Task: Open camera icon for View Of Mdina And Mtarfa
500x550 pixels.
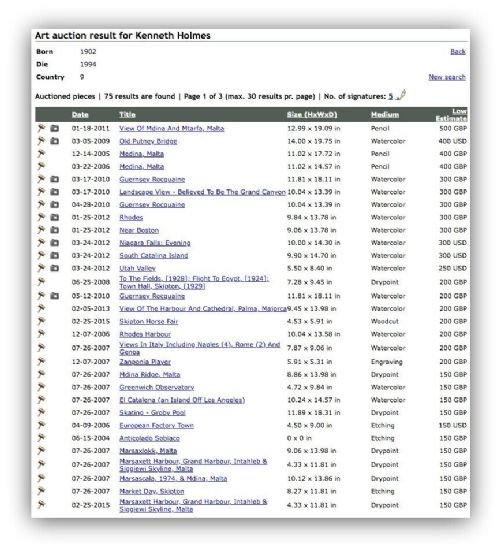Action: pos(54,128)
